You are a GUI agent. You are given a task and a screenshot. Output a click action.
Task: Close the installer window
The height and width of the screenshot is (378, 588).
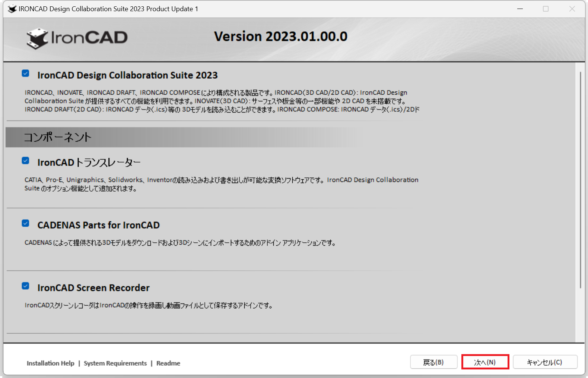point(572,9)
